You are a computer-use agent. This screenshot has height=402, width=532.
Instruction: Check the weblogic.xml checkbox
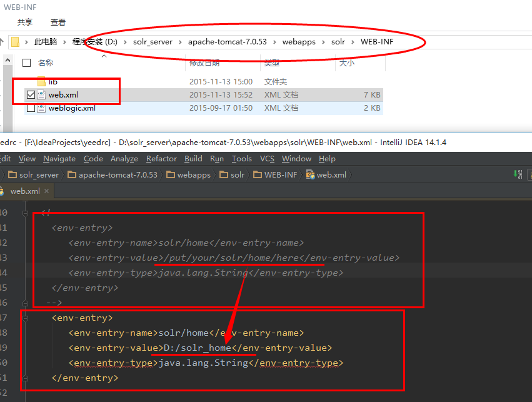coord(31,108)
